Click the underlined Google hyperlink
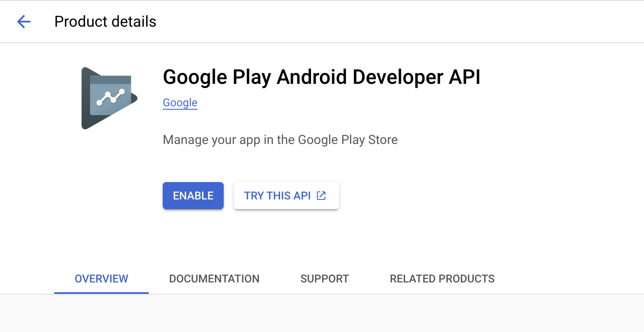This screenshot has width=644, height=332. (x=180, y=102)
